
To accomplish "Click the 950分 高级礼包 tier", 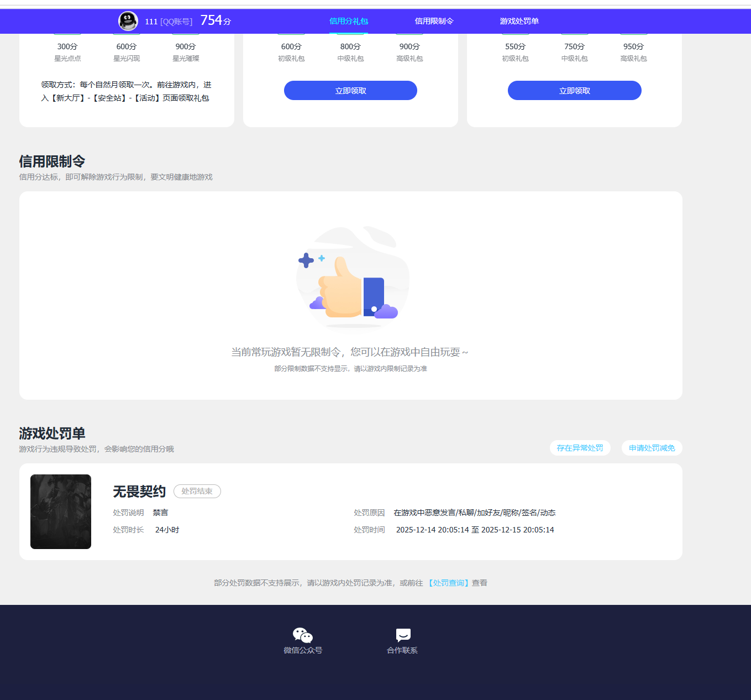I will [633, 52].
